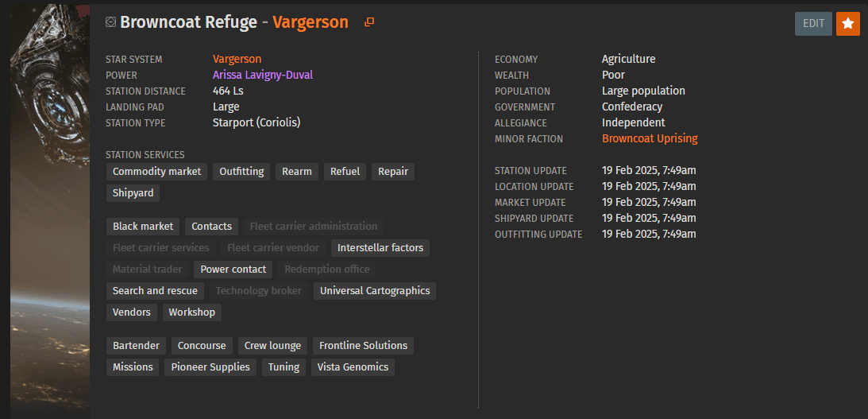This screenshot has height=419, width=868.
Task: Open the Vargerson star system link
Action: (x=237, y=59)
